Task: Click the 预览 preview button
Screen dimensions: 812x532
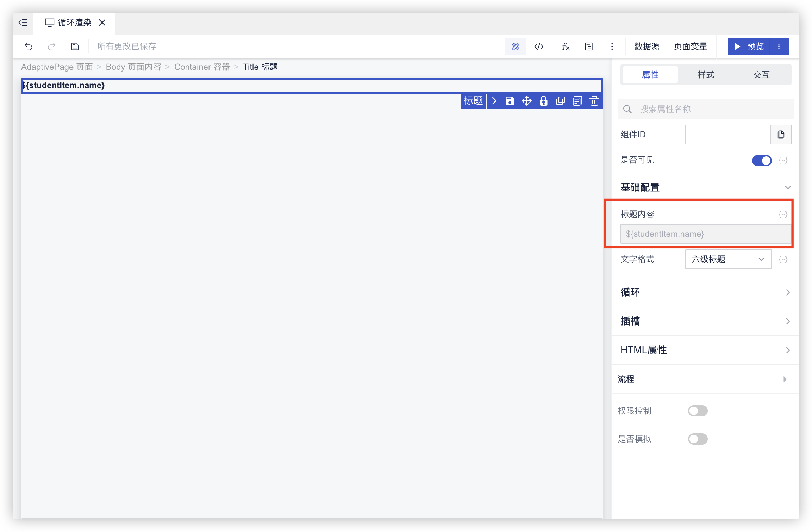Action: (749, 47)
